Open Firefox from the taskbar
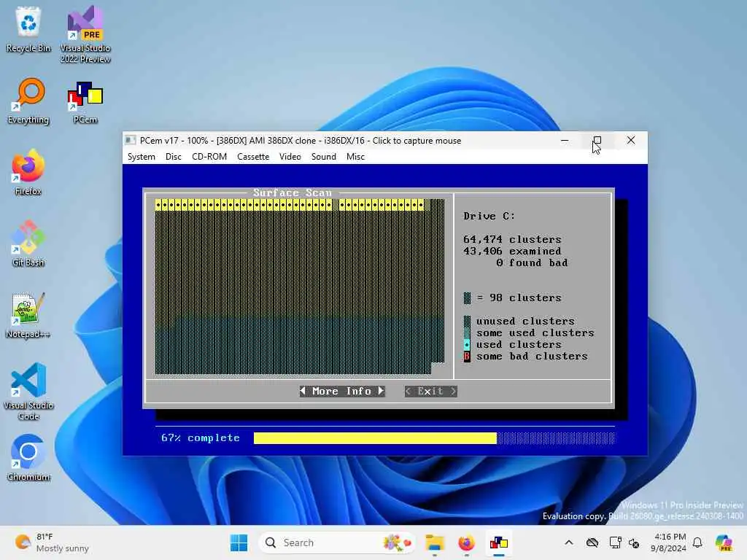Screen dimensions: 747x560 [466, 542]
